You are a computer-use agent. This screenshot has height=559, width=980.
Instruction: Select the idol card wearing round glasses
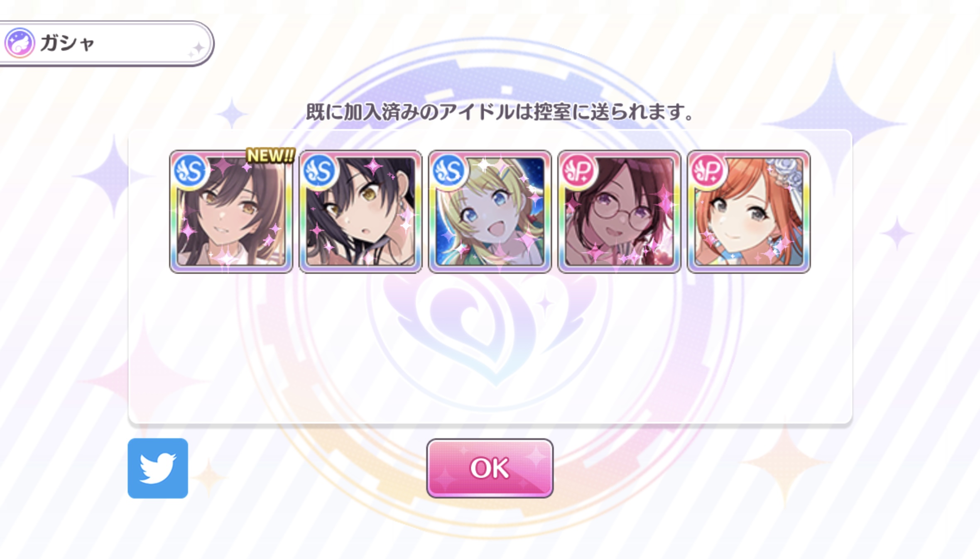click(x=619, y=212)
